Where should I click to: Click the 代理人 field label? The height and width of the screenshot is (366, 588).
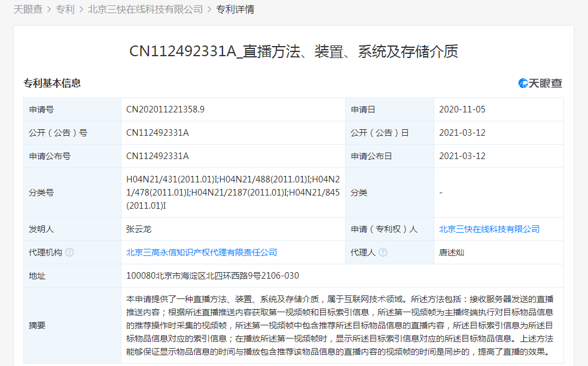[363, 252]
